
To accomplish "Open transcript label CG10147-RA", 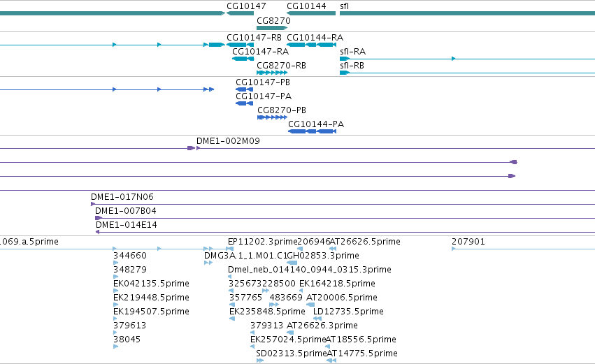I will pos(260,52).
